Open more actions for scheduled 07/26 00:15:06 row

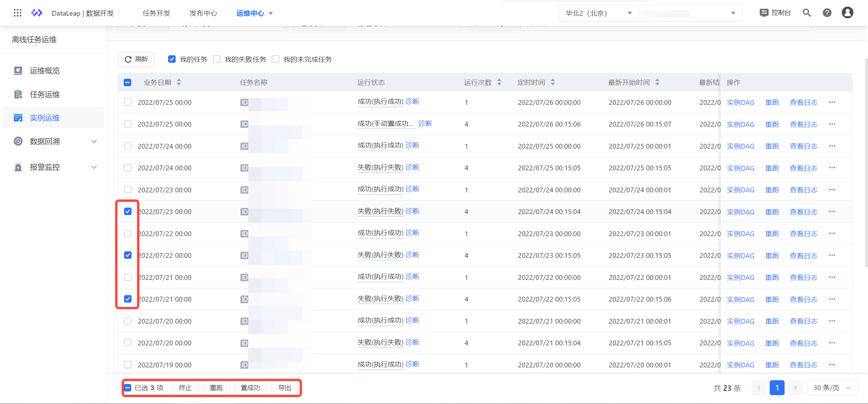coord(832,124)
